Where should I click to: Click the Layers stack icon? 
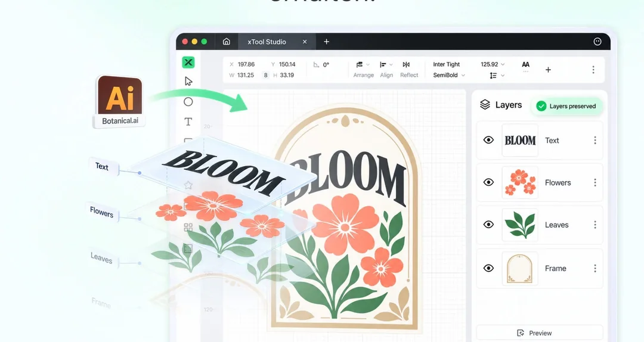click(x=485, y=105)
